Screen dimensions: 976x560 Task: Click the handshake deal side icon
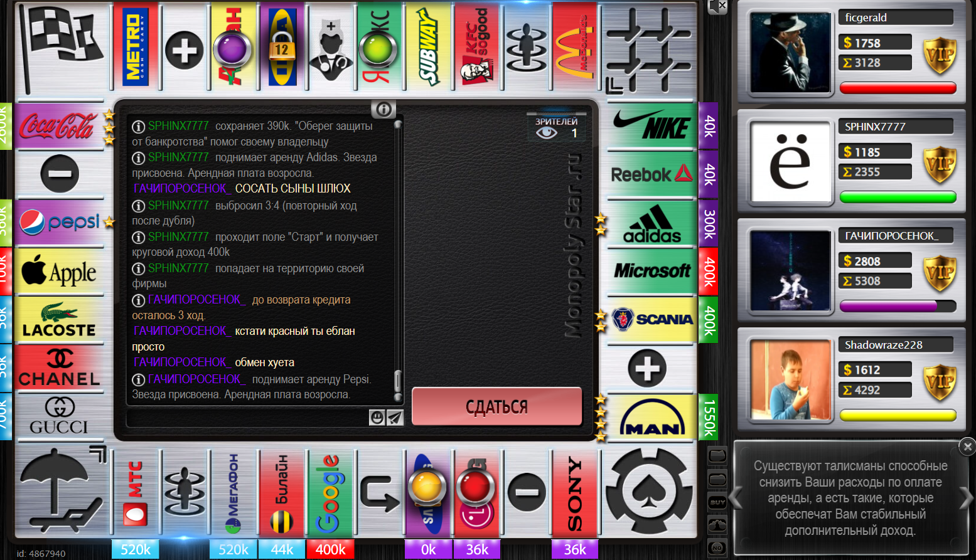717,525
